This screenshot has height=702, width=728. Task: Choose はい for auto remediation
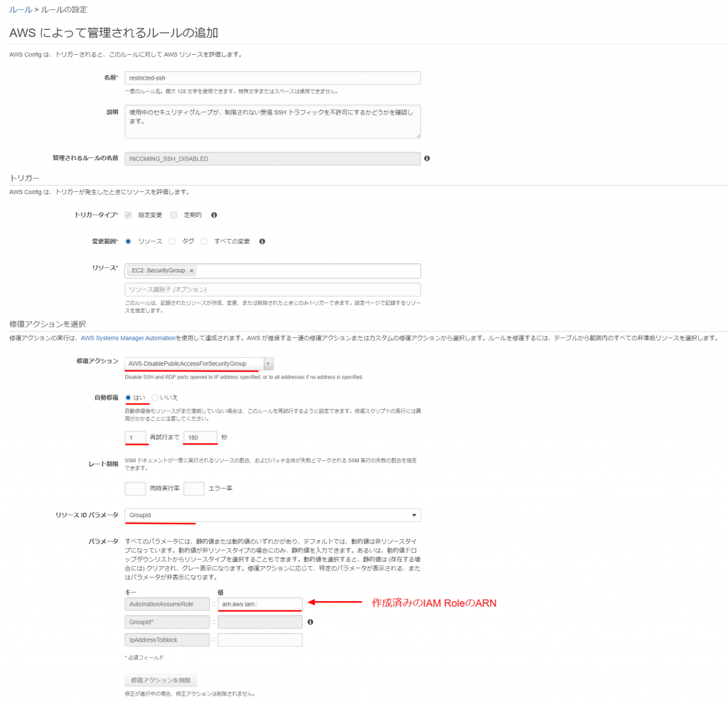coord(128,398)
